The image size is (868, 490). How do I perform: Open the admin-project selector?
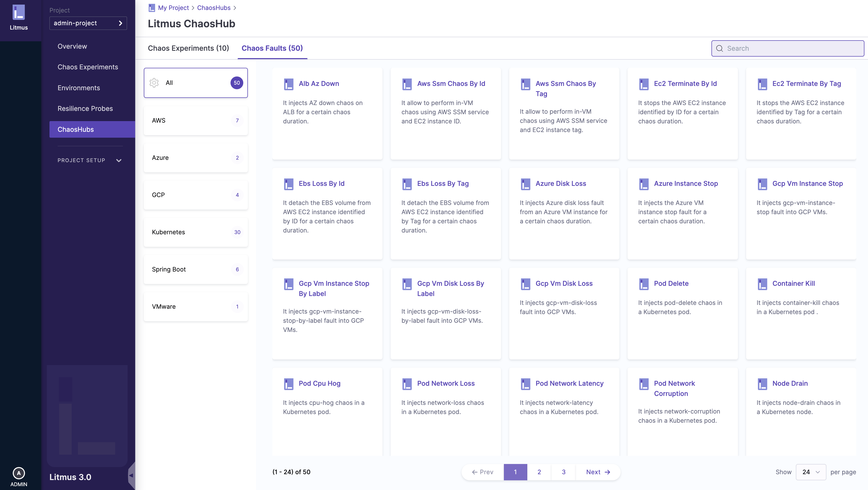point(88,23)
